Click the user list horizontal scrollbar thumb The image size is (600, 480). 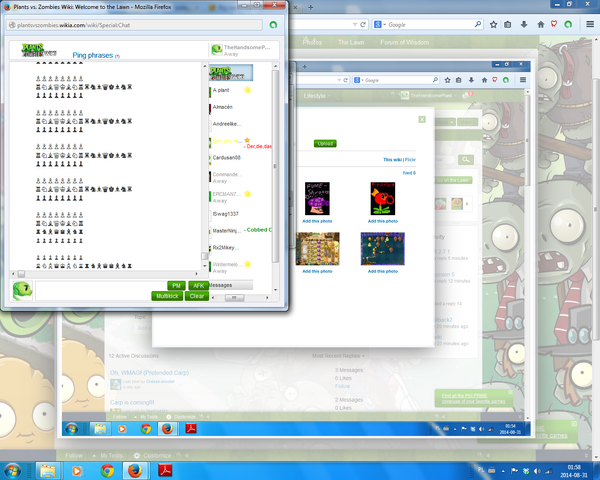[x=234, y=297]
